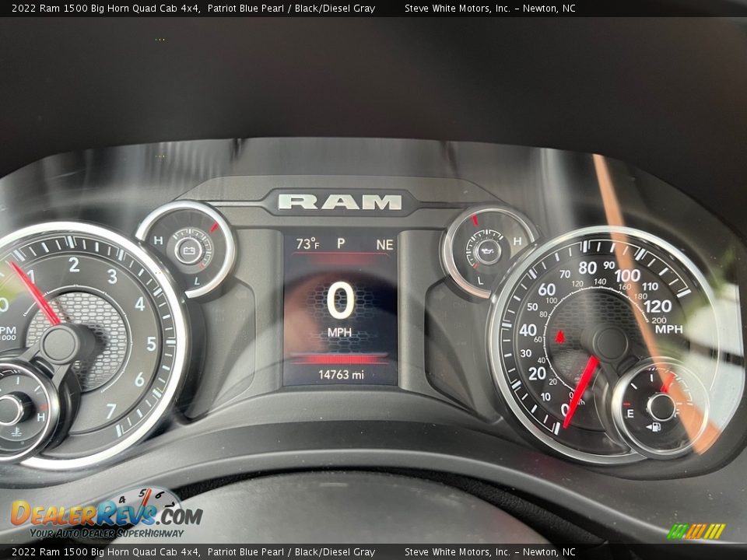
Task: Click the 60 mark on speedometer
Action: [x=546, y=289]
